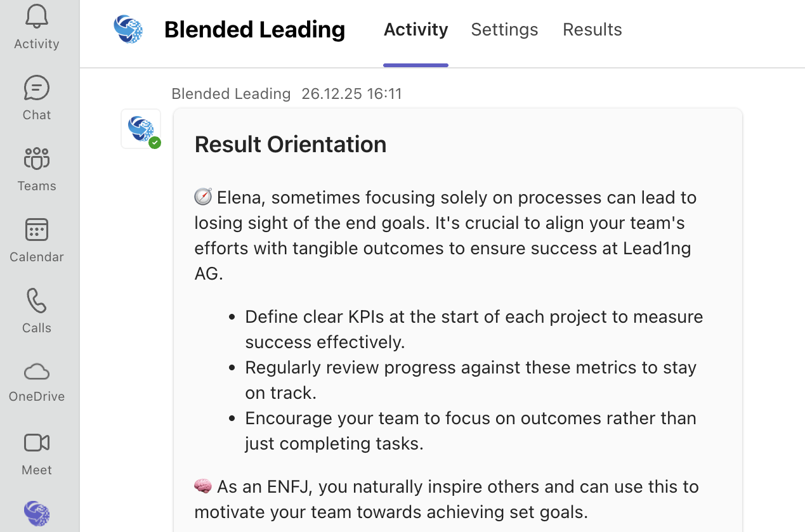The width and height of the screenshot is (805, 532).
Task: Click the compass emoji before Elena
Action: (203, 197)
